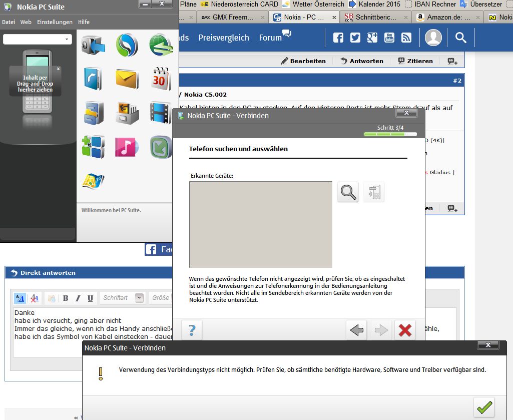The width and height of the screenshot is (513, 420).
Task: Confirm error dialog with green checkmark
Action: (x=484, y=407)
